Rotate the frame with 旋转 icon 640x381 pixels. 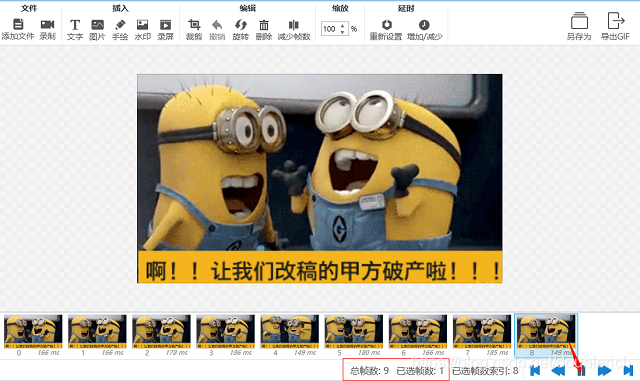(240, 25)
